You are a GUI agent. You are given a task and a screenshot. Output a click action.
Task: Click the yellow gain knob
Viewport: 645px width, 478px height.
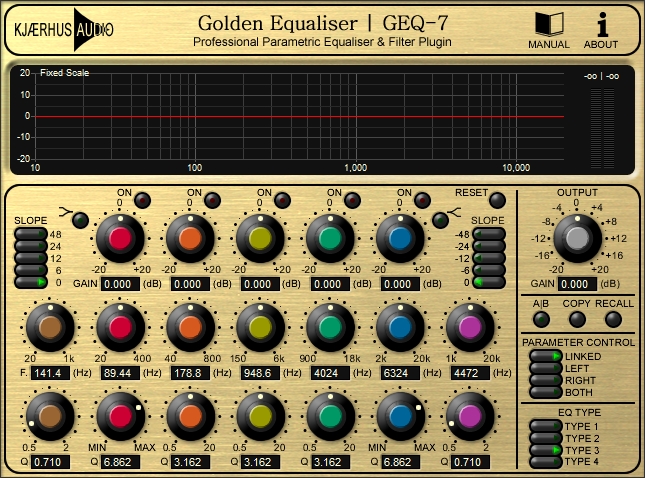point(260,238)
